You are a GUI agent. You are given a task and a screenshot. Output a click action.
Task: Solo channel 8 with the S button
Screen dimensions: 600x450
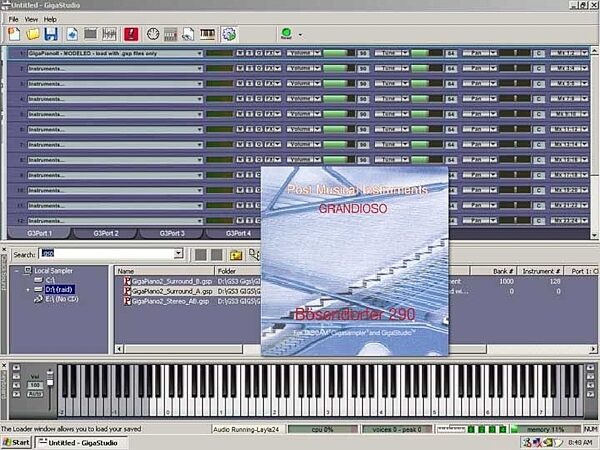[249, 160]
